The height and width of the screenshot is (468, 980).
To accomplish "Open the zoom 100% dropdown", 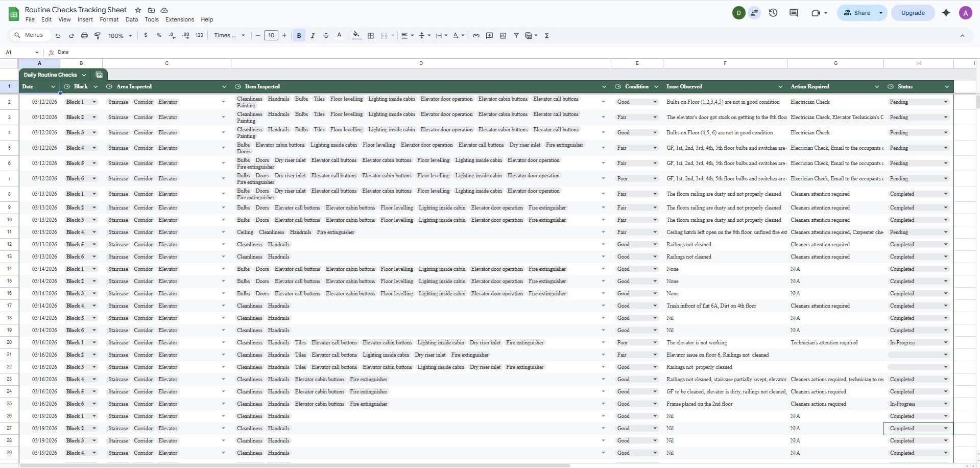I will [120, 36].
